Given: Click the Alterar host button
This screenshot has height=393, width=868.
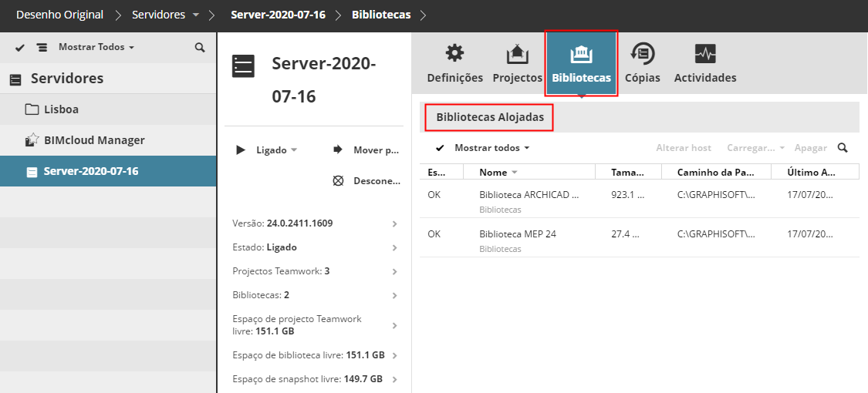Looking at the screenshot, I should tap(684, 148).
